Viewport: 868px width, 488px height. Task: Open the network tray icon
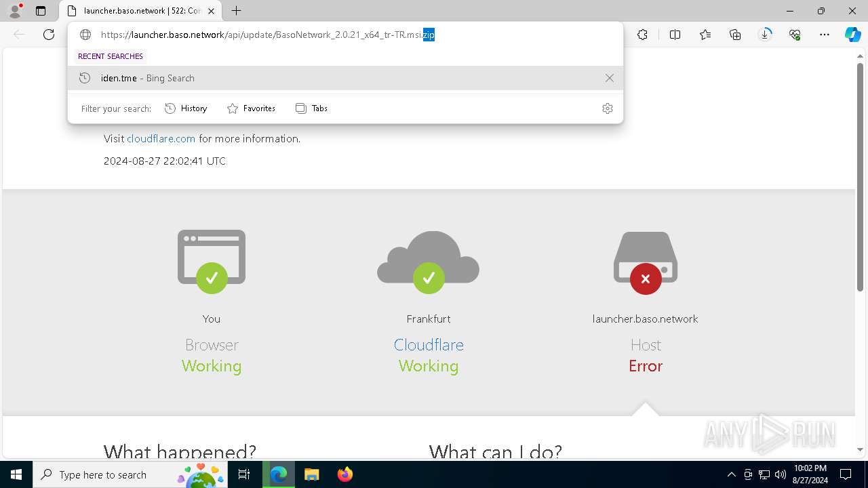pyautogui.click(x=764, y=474)
